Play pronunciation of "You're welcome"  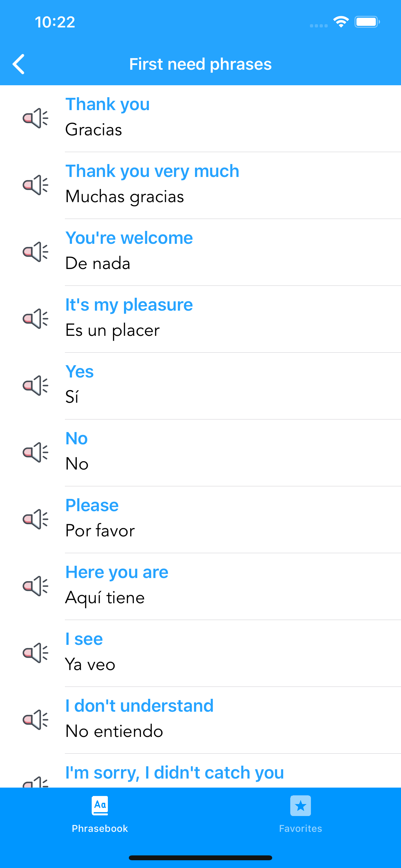(x=36, y=252)
